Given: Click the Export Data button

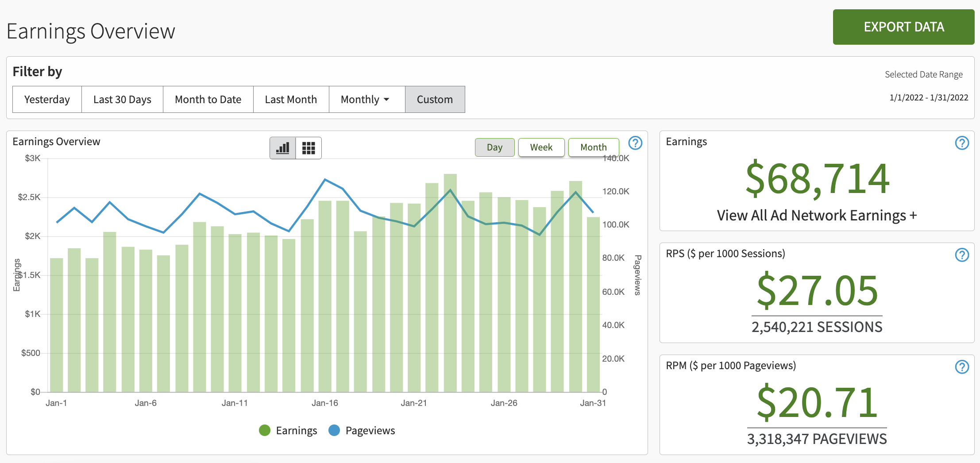Looking at the screenshot, I should tap(903, 27).
